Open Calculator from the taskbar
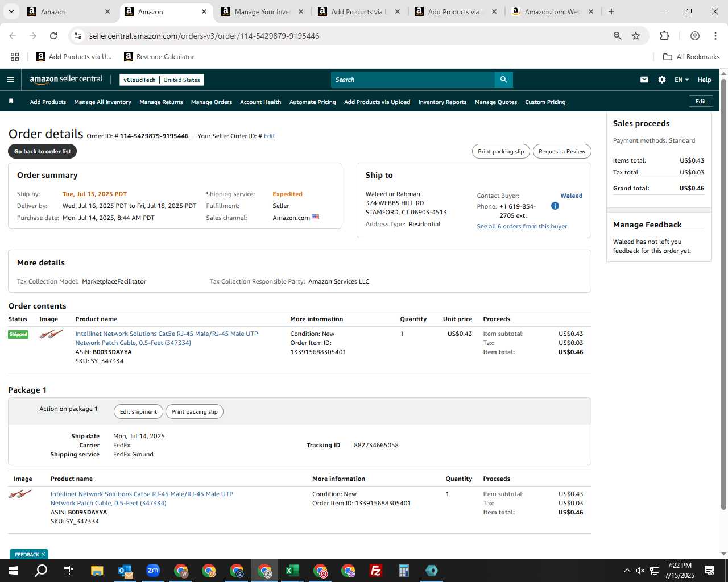Image resolution: width=728 pixels, height=582 pixels. pos(404,571)
